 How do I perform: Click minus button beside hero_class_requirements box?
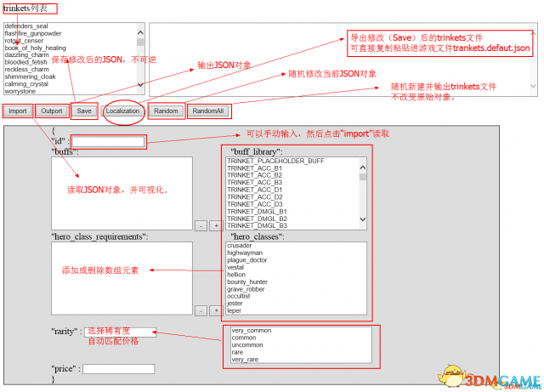click(201, 310)
